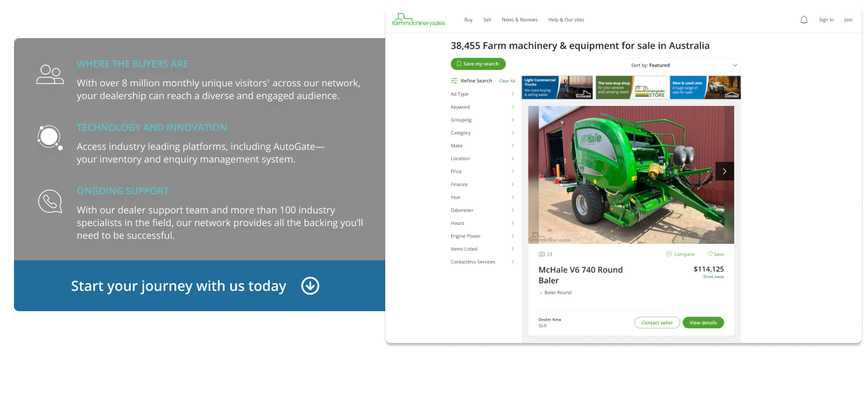Click the photo count camera icon
Viewport: 868px width, 395px height.
tap(542, 254)
